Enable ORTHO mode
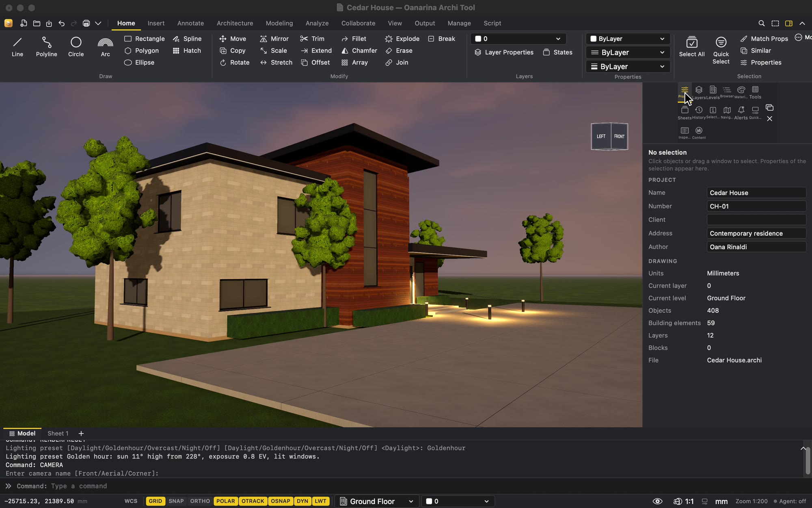The image size is (812, 508). pyautogui.click(x=200, y=501)
